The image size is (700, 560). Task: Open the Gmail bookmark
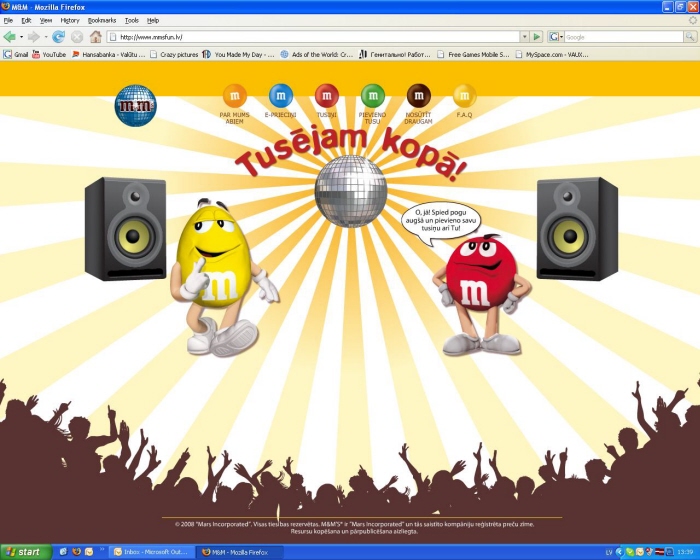[x=16, y=54]
